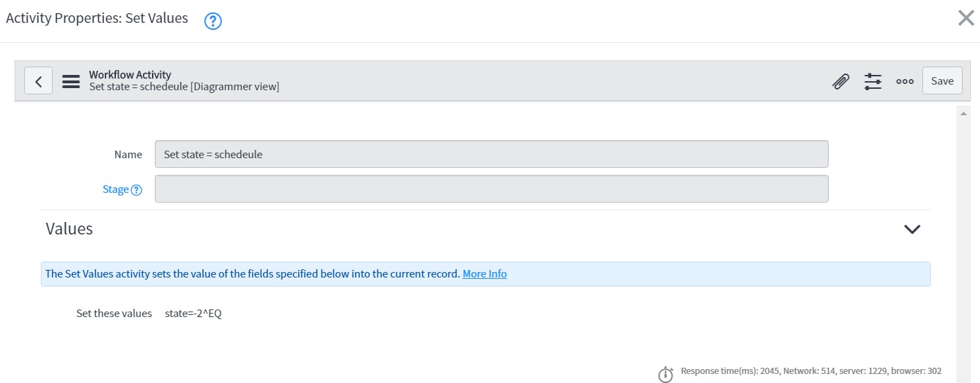This screenshot has height=383, width=980.
Task: Close the Activity Properties dialog
Action: click(965, 18)
